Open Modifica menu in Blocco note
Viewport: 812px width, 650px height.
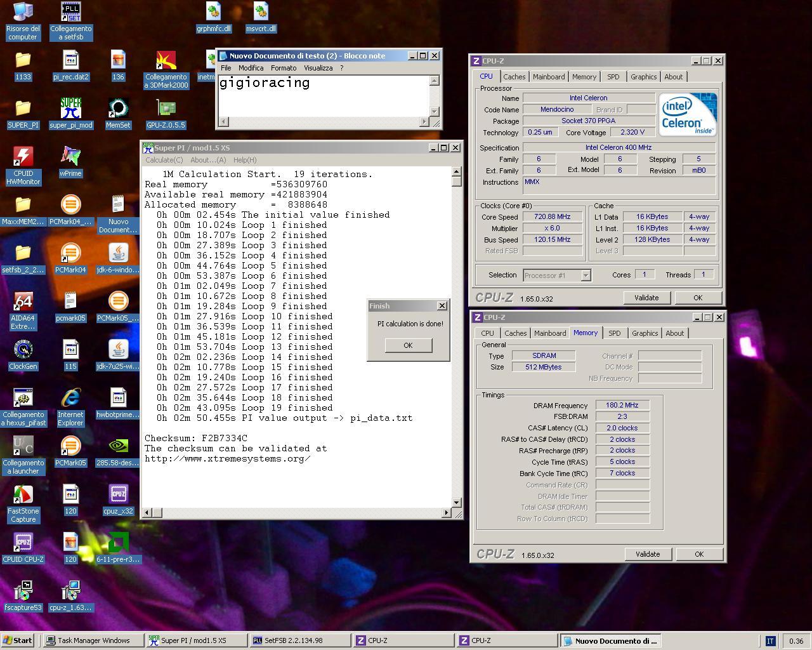coord(251,68)
